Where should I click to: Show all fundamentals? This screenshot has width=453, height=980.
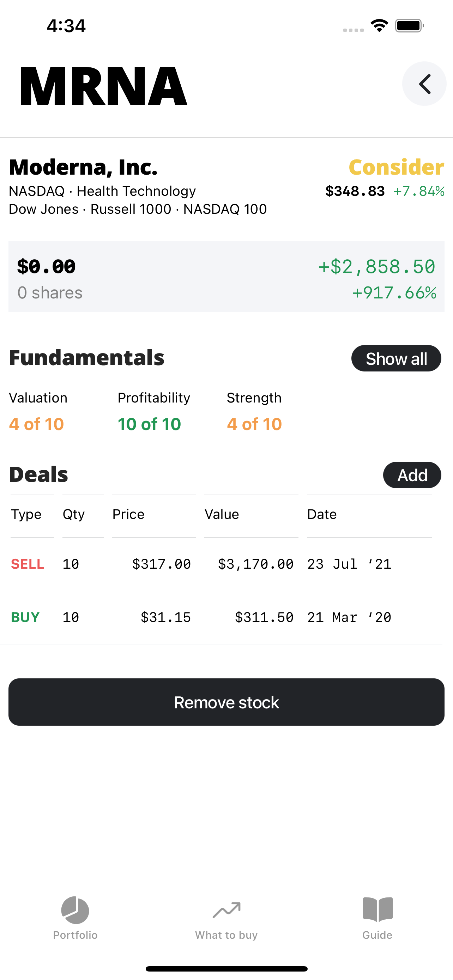(x=396, y=358)
